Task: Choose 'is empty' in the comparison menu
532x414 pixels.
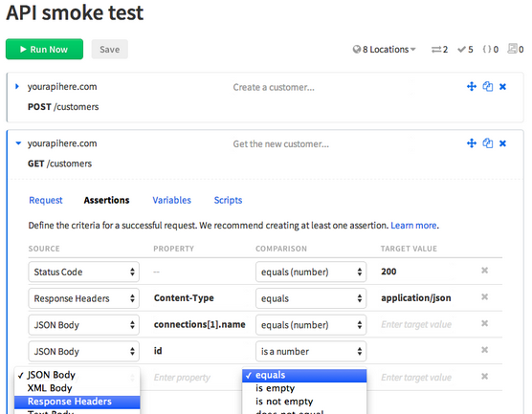Action: coord(304,388)
